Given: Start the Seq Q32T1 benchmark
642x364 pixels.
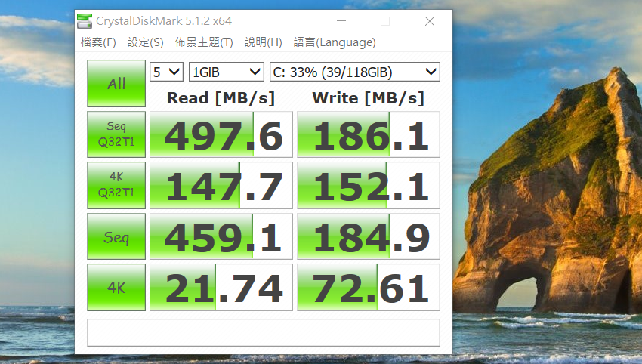Looking at the screenshot, I should 116,134.
